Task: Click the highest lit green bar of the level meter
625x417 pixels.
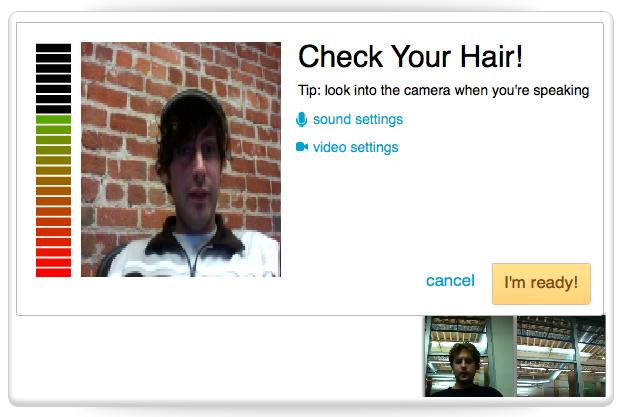Action: 53,119
